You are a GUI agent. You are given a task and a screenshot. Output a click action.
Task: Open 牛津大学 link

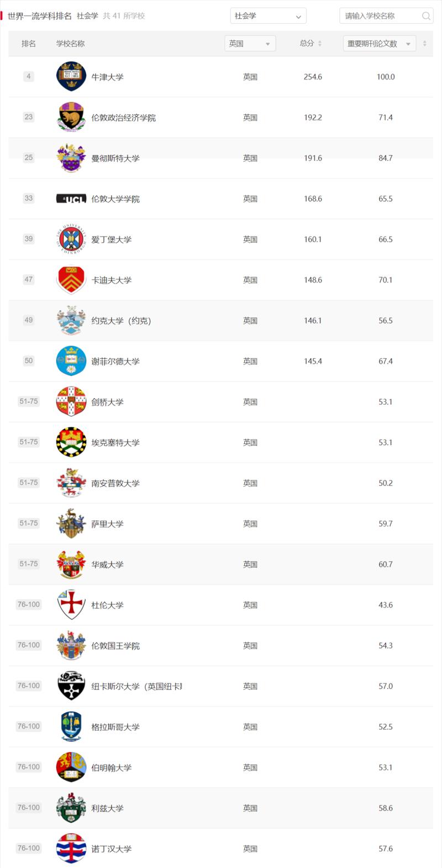click(107, 77)
